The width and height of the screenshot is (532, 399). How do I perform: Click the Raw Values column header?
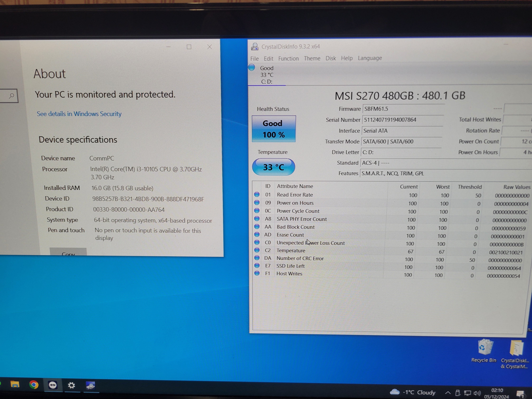coord(517,187)
